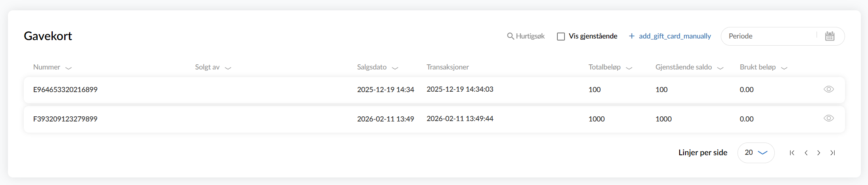Enable the Vis gjenstående checkbox
This screenshot has height=185, width=868.
(x=561, y=37)
